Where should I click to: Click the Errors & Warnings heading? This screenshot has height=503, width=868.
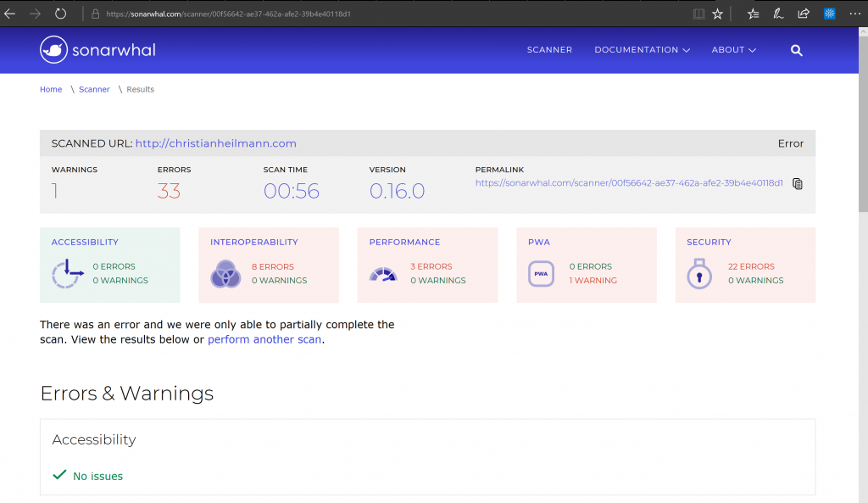pyautogui.click(x=127, y=394)
